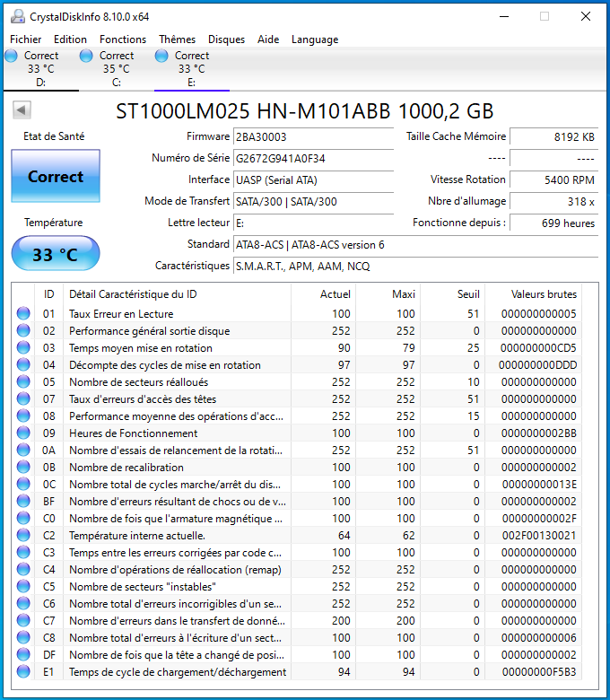
Task: Click the status orb of attribute C2
Action: point(23,535)
